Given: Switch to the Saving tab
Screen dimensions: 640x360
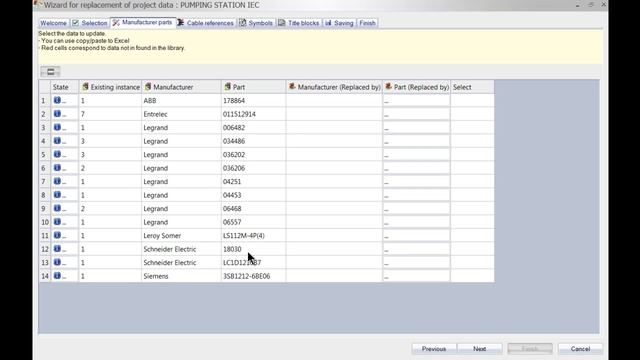Looking at the screenshot, I should coord(339,23).
